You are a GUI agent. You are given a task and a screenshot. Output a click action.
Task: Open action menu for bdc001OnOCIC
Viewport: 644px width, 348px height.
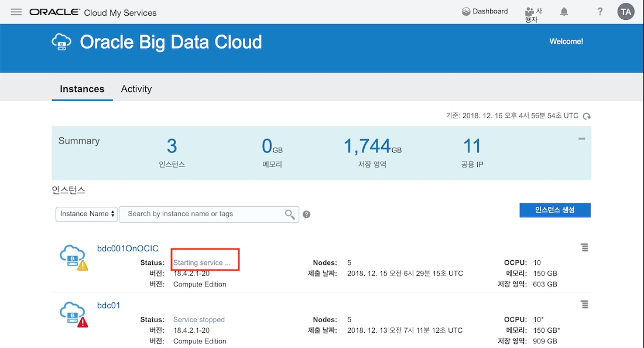[584, 248]
